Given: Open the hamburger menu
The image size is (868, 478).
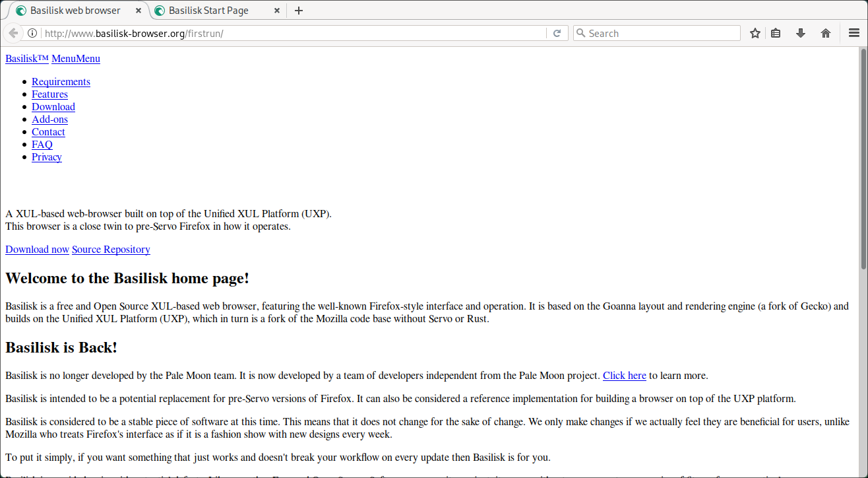Looking at the screenshot, I should pos(854,33).
